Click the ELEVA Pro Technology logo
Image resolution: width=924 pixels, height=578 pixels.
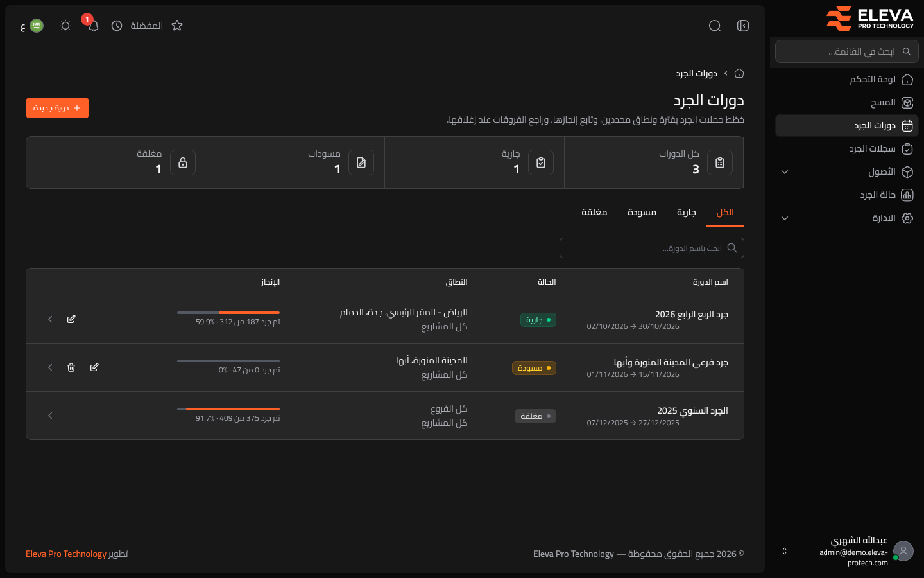[x=870, y=19]
